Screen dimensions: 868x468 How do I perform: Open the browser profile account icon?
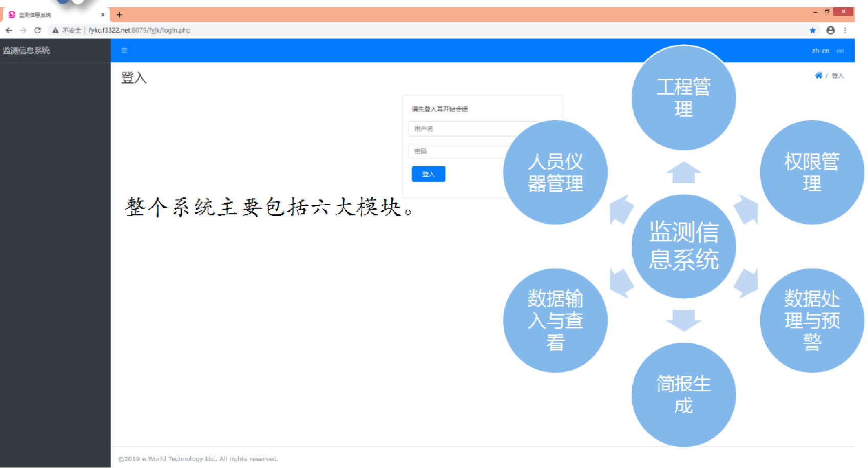pyautogui.click(x=831, y=30)
